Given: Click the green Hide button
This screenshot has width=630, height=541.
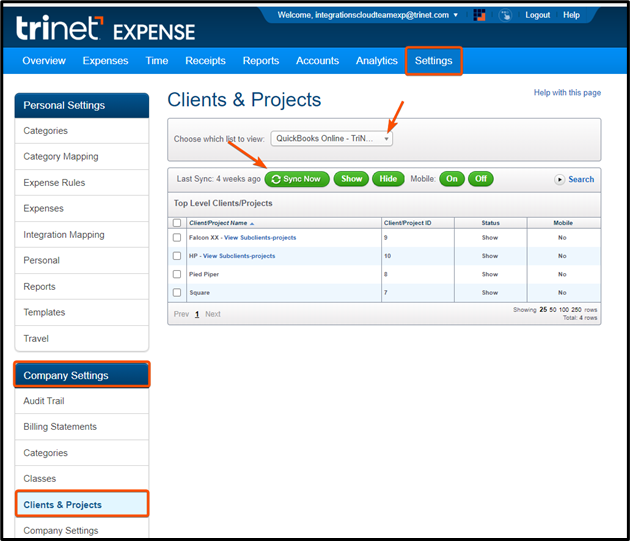Looking at the screenshot, I should 388,179.
